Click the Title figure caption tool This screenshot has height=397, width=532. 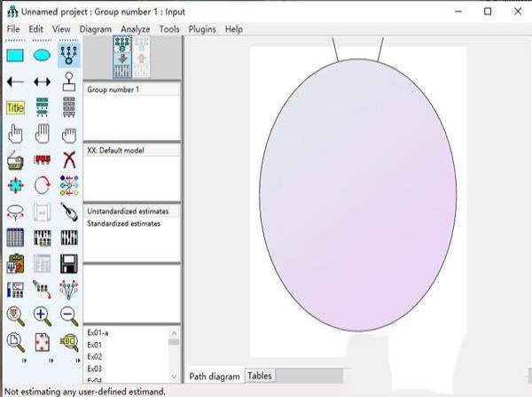coord(15,108)
